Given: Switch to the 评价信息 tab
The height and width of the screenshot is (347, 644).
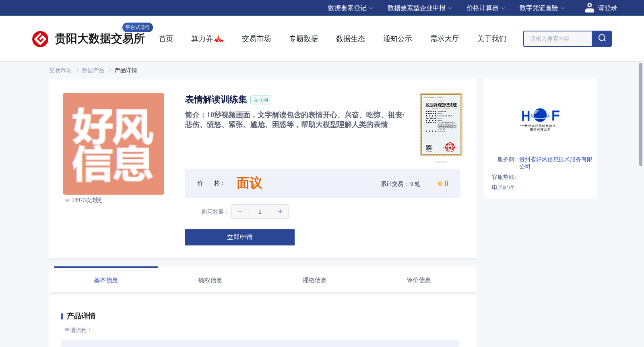Looking at the screenshot, I should (x=419, y=280).
